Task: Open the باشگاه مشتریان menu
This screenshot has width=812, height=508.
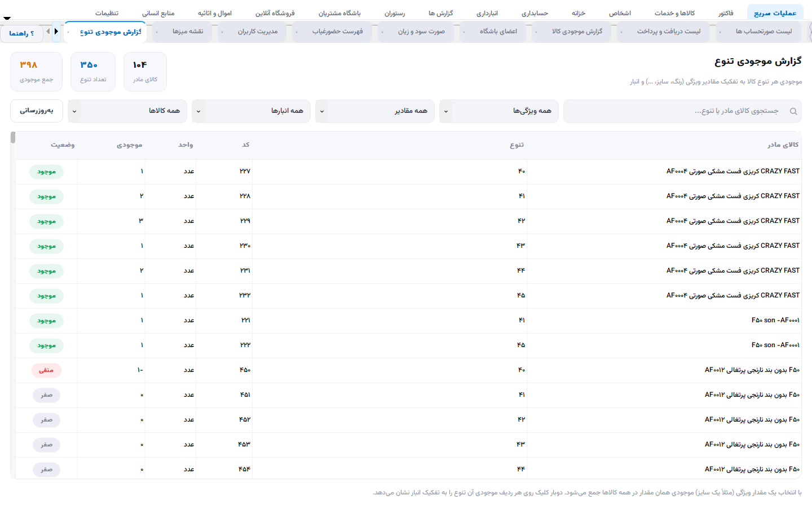Action: [339, 13]
